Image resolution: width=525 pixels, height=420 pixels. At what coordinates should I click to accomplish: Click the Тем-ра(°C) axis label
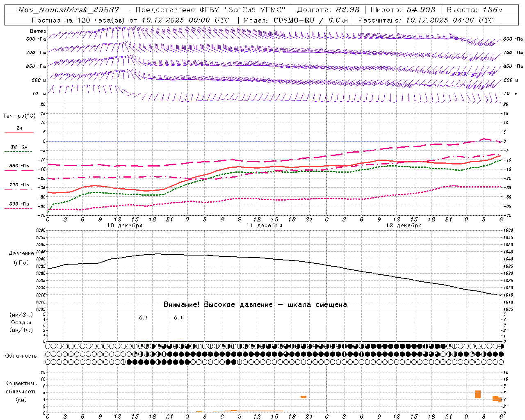19,116
